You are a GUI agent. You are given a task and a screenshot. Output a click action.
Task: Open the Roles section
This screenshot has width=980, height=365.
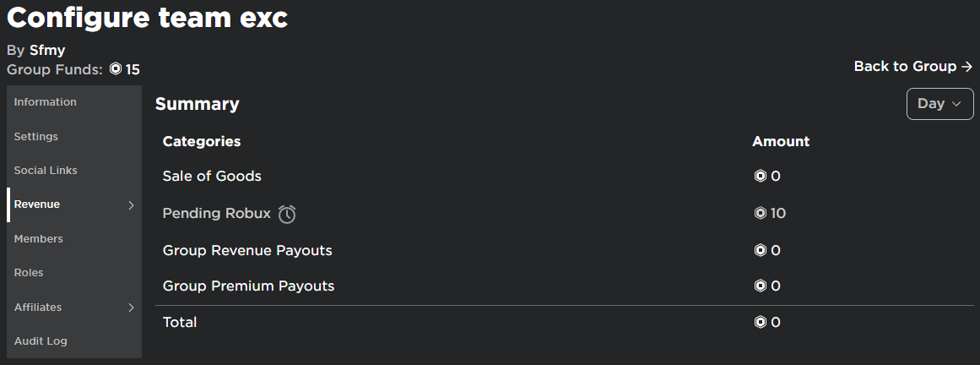[x=74, y=273]
